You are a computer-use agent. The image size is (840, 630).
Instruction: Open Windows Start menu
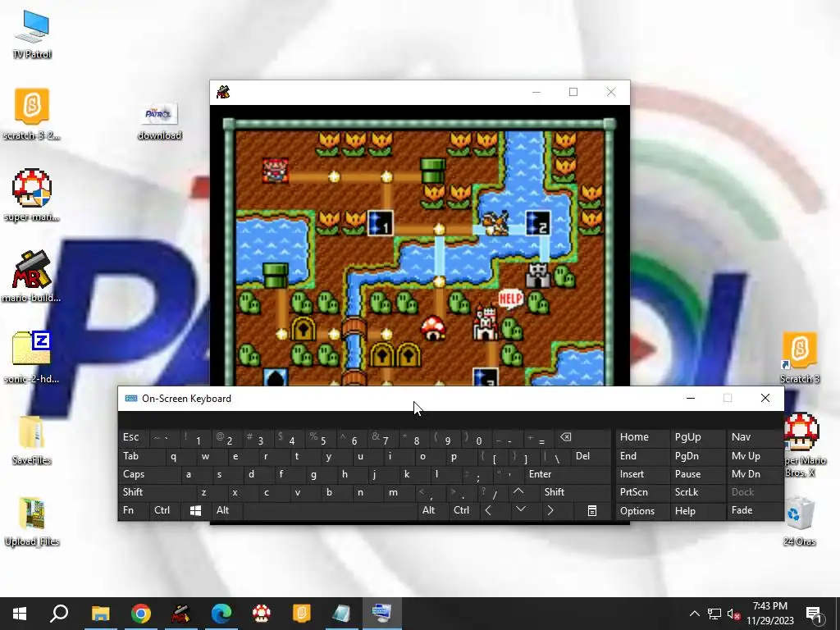(x=20, y=614)
